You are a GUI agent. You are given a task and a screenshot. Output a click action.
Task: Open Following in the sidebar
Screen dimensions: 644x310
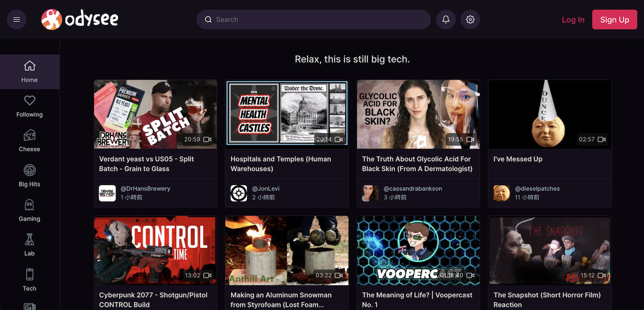coord(30,107)
